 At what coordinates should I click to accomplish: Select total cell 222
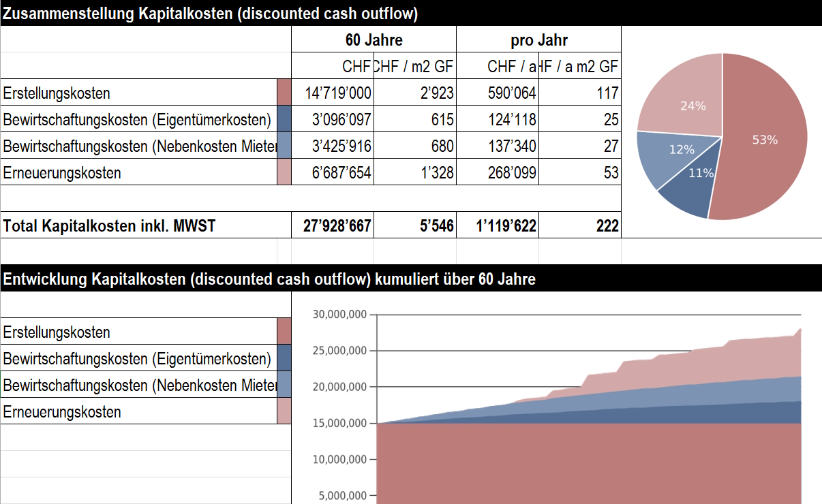pyautogui.click(x=580, y=225)
